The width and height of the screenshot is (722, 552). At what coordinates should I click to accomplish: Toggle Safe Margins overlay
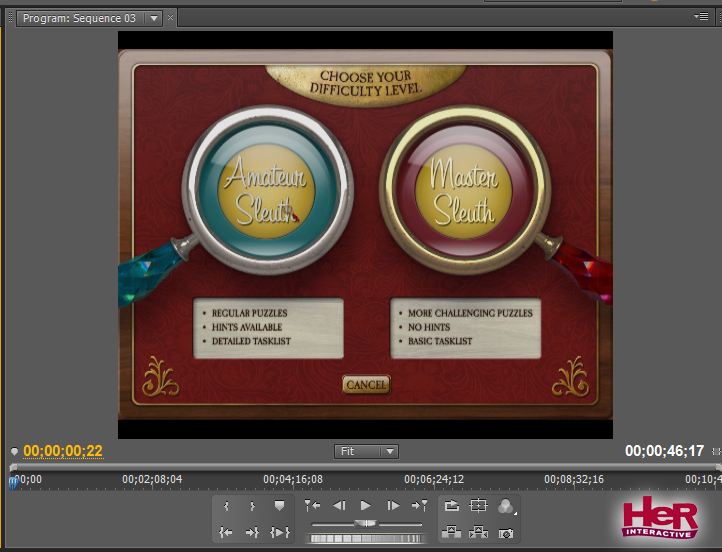(x=478, y=506)
